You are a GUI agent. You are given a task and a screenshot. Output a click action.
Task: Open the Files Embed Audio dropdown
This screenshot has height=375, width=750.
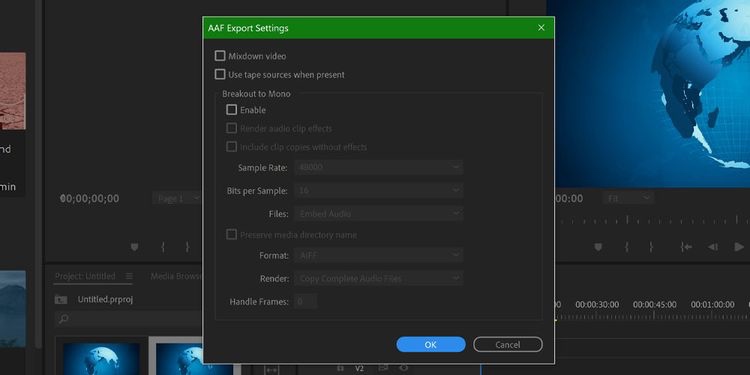(378, 214)
